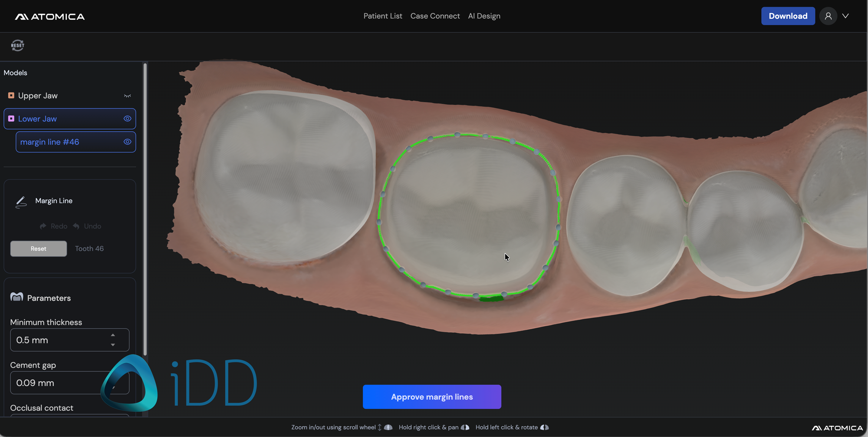Click Approve margin lines button
This screenshot has width=868, height=437.
[x=432, y=397]
